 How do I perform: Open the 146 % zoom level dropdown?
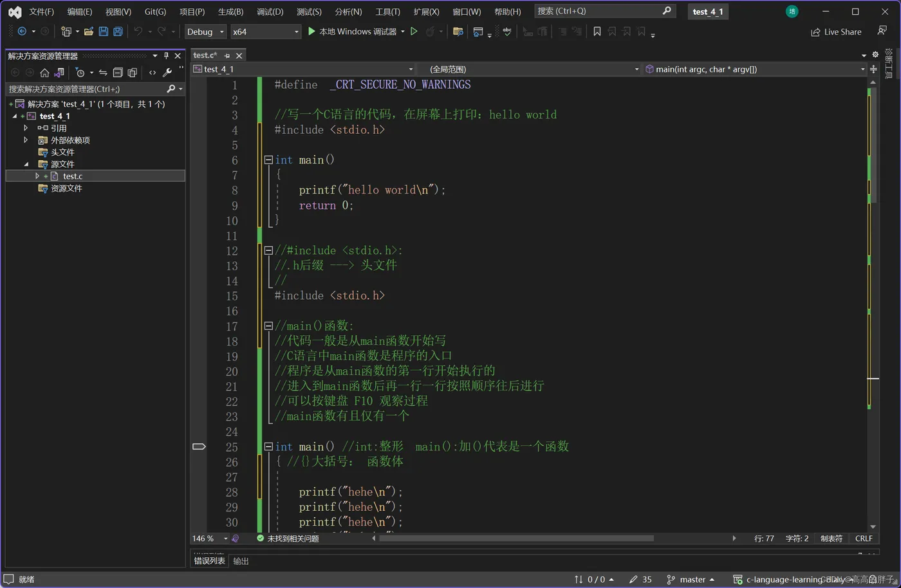[x=210, y=538]
